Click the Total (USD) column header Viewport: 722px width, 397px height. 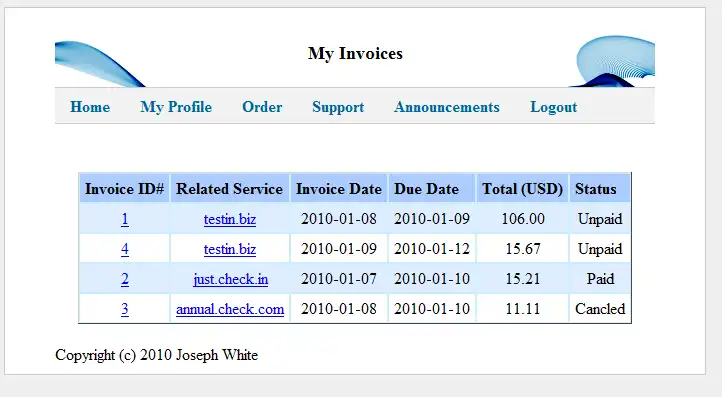(x=523, y=188)
